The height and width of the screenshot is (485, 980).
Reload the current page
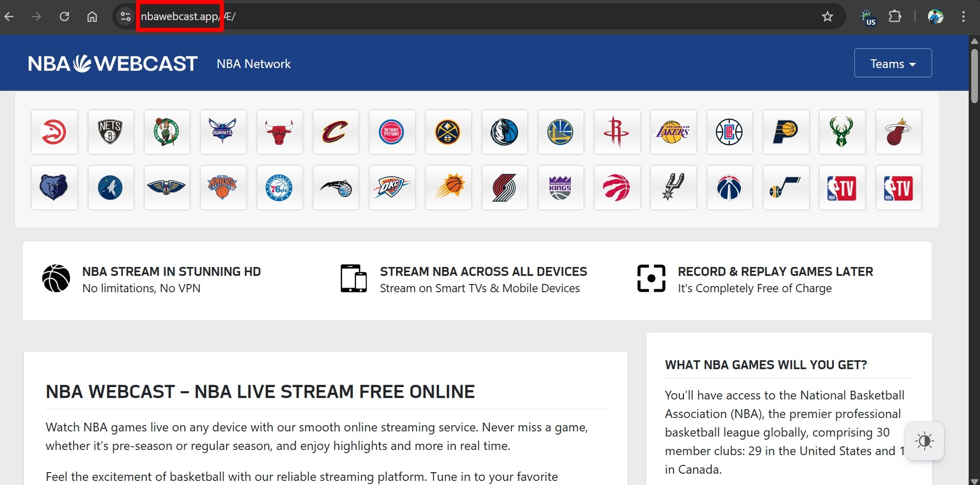(64, 16)
